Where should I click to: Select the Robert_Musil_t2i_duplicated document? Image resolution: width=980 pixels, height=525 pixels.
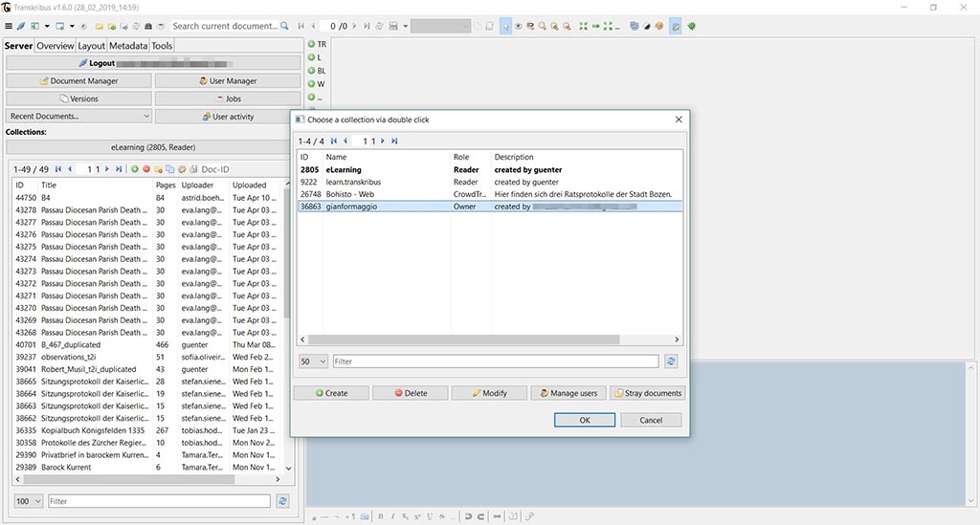[148, 369]
